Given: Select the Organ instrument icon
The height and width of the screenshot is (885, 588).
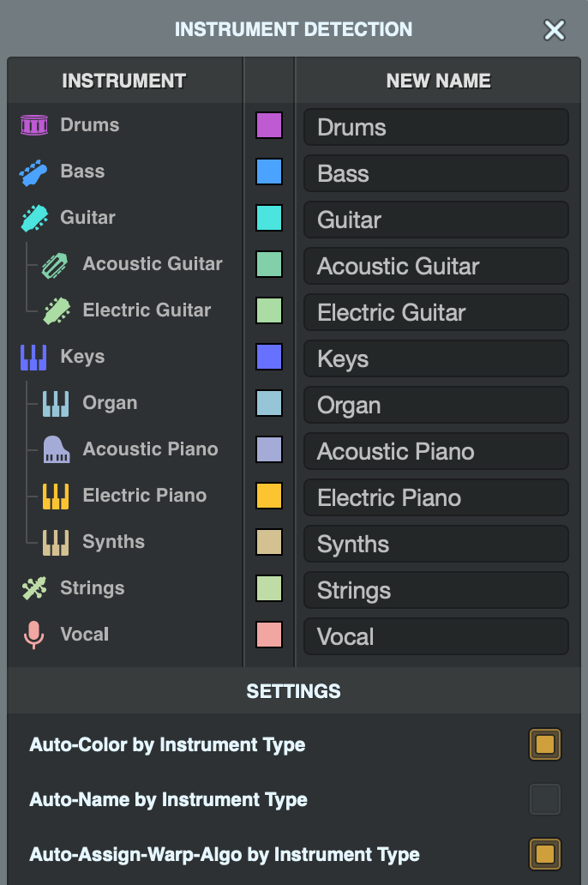Looking at the screenshot, I should pyautogui.click(x=53, y=402).
